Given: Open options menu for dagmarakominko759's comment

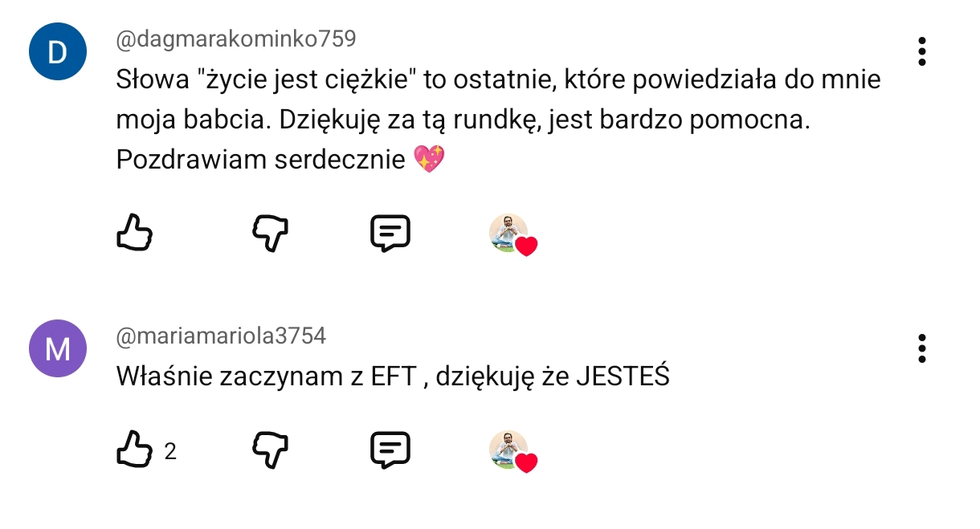Looking at the screenshot, I should [922, 51].
